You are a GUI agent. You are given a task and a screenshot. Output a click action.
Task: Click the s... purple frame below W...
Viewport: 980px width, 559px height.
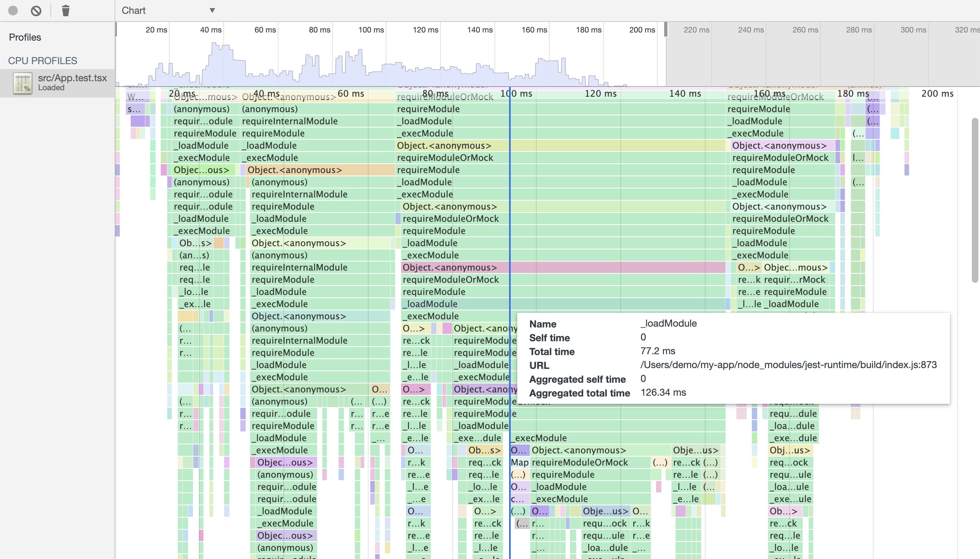click(x=136, y=109)
